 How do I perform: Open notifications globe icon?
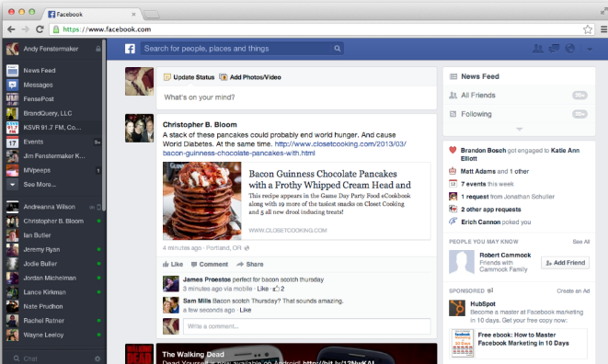570,49
